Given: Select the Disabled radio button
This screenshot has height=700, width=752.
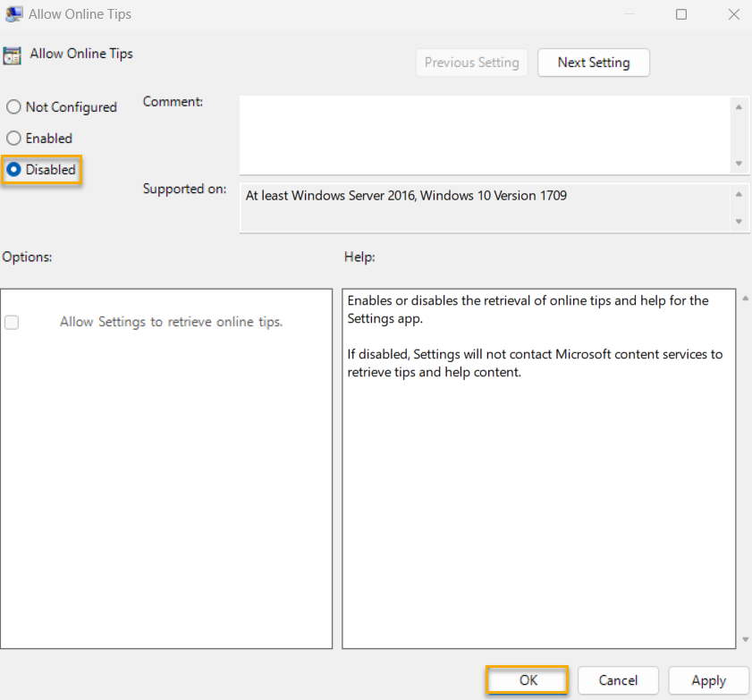Looking at the screenshot, I should tap(13, 169).
